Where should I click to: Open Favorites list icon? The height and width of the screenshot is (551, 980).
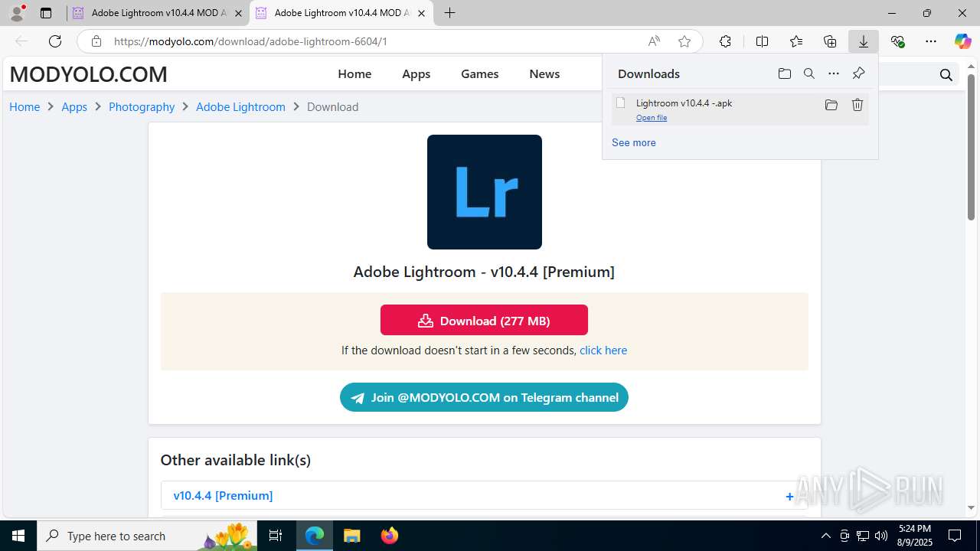click(796, 41)
